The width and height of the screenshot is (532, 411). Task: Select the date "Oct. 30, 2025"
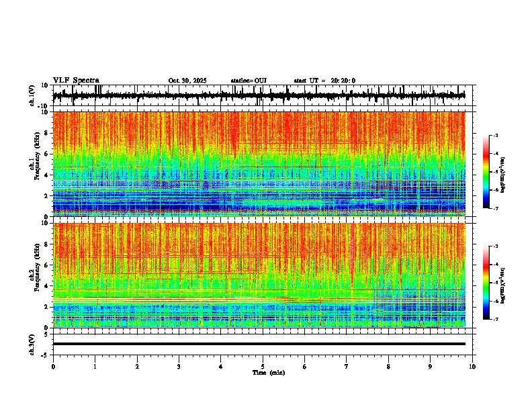pos(187,81)
